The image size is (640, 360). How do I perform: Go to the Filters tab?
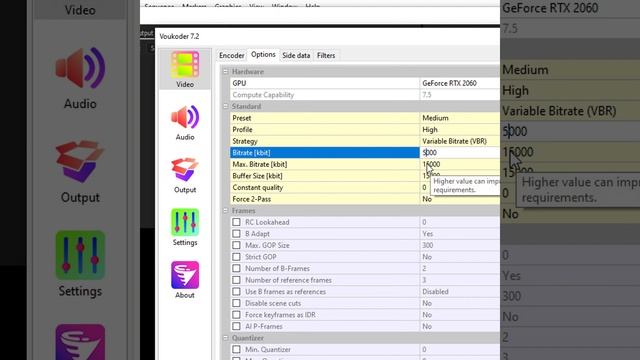tap(326, 56)
